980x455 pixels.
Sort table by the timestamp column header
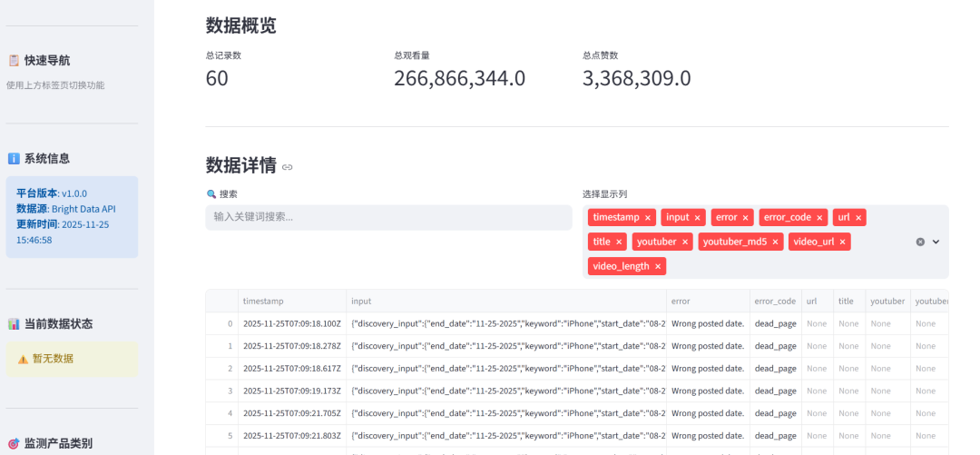(292, 301)
